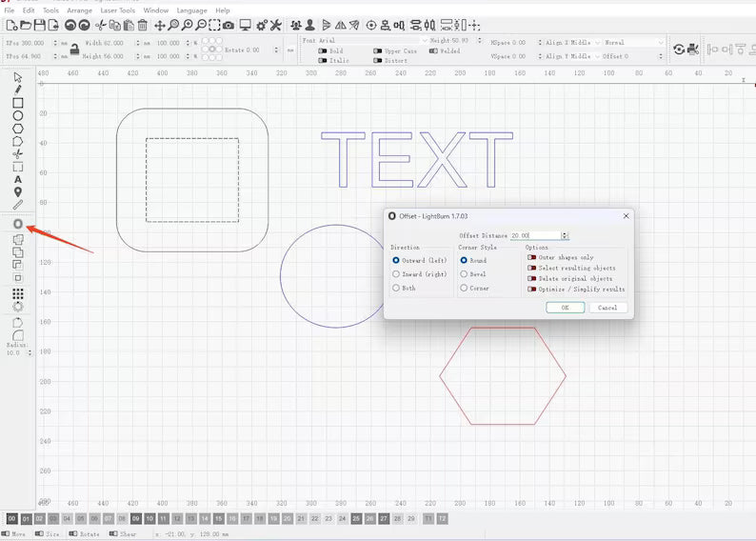Select the position laser pin tool
This screenshot has width=756, height=541.
tap(18, 191)
